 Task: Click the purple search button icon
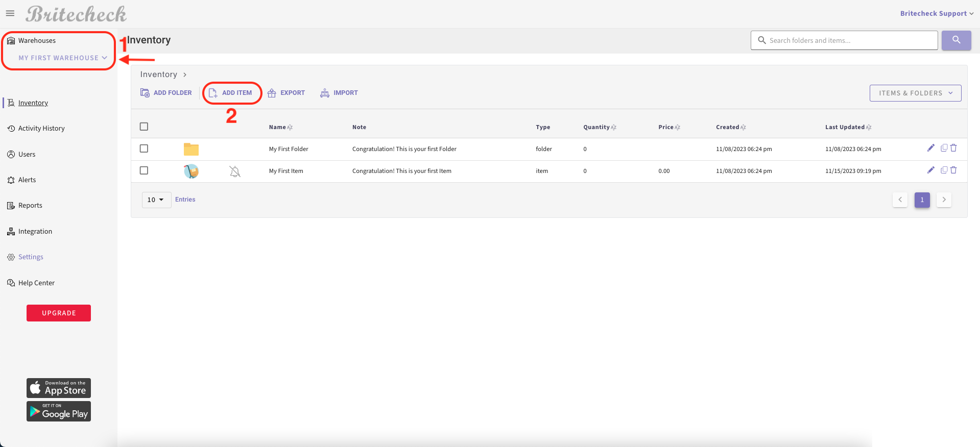[x=957, y=40]
